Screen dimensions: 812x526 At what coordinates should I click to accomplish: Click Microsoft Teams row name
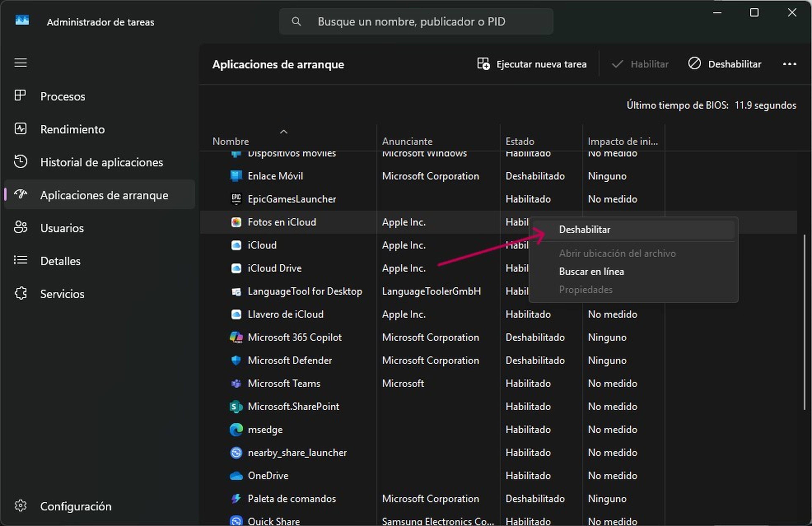(284, 384)
